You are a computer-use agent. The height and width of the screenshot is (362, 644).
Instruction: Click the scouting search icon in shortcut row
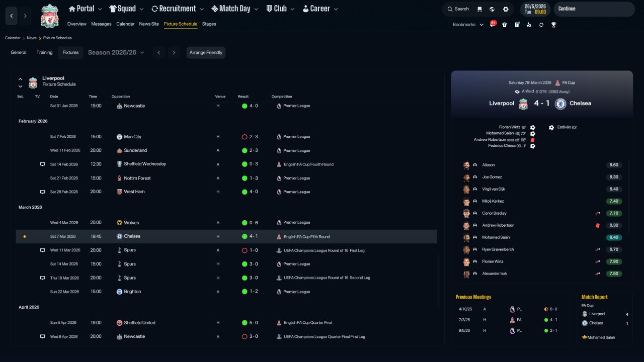click(529, 25)
